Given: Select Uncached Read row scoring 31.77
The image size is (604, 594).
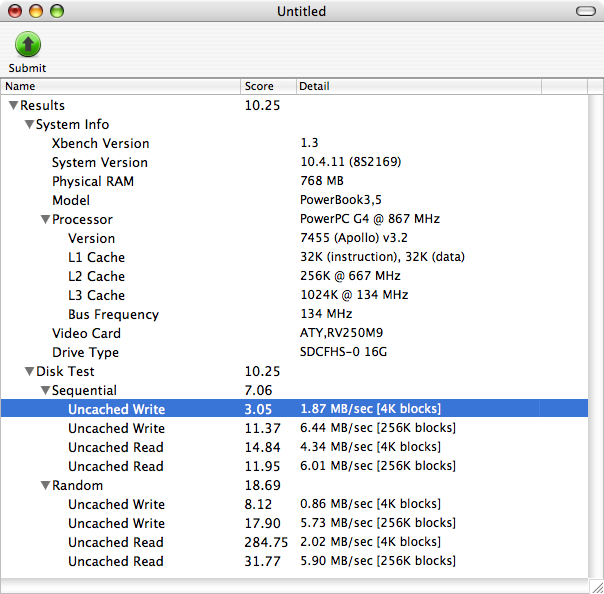Looking at the screenshot, I should 294,561.
